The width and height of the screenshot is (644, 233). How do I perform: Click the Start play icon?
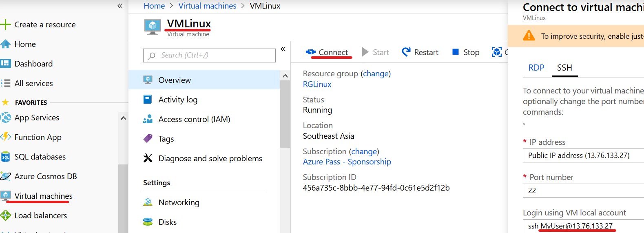click(x=365, y=52)
